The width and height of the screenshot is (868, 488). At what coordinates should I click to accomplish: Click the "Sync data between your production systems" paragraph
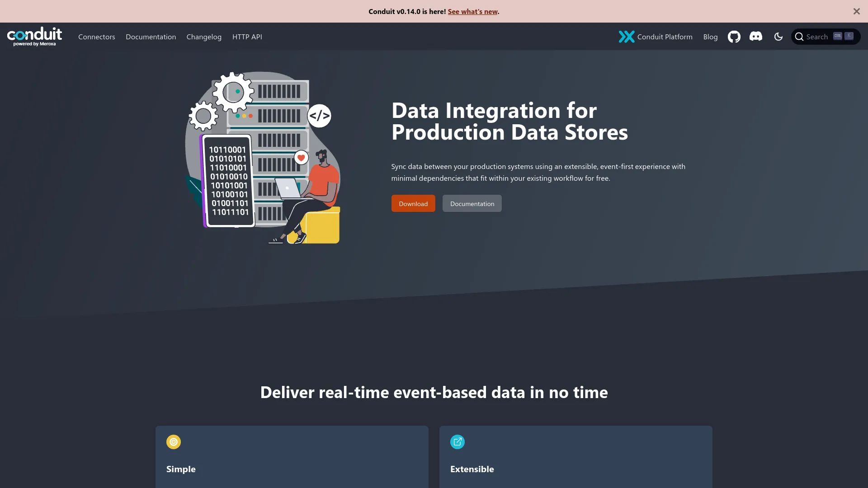click(538, 172)
